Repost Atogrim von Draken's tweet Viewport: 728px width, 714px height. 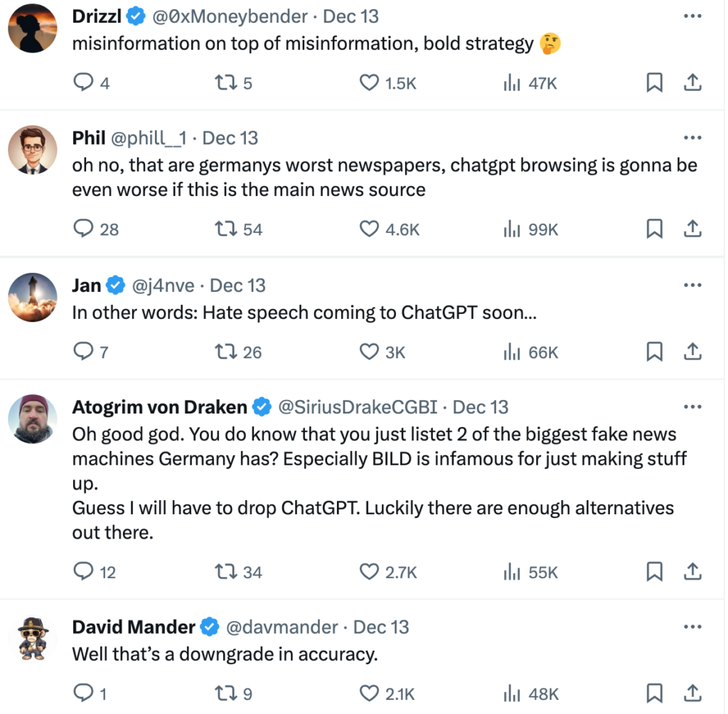225,572
